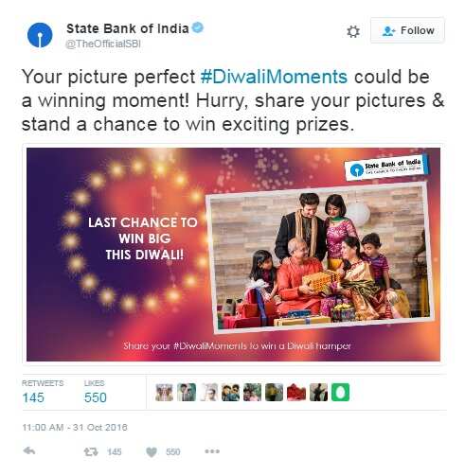The image size is (465, 476).
Task: Click the reply arrow icon
Action: click(x=29, y=450)
